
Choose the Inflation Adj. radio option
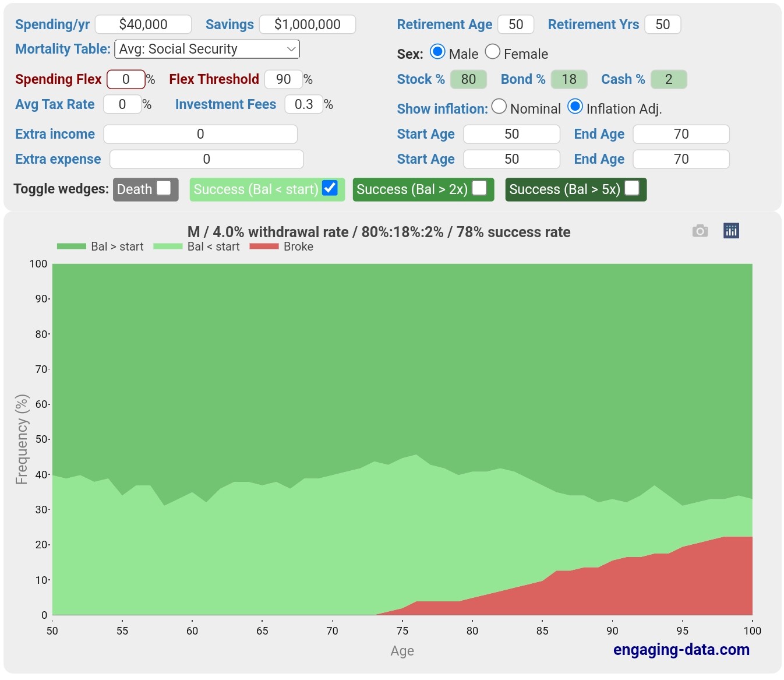pyautogui.click(x=575, y=107)
